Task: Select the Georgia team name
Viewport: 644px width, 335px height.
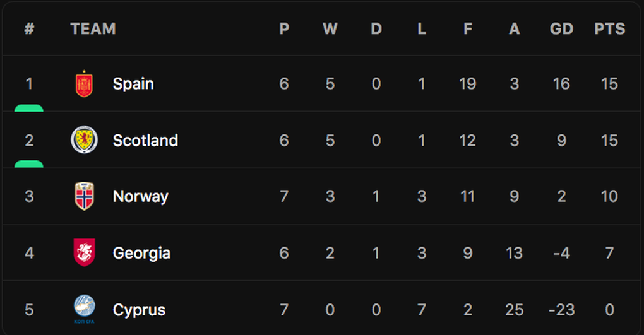Action: (141, 253)
